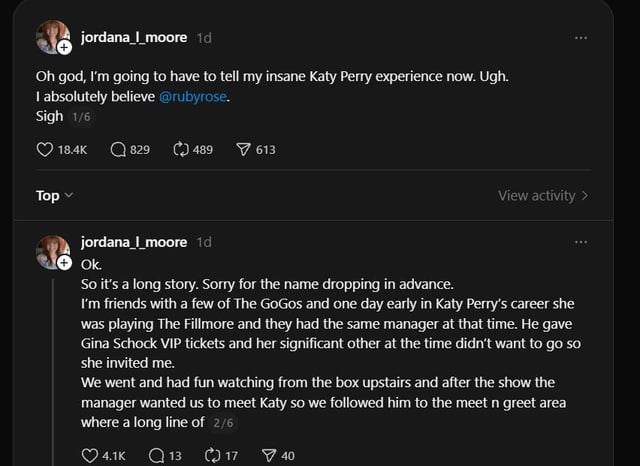Click the reply's profile picture with plus
640x466 pixels.
click(x=53, y=252)
